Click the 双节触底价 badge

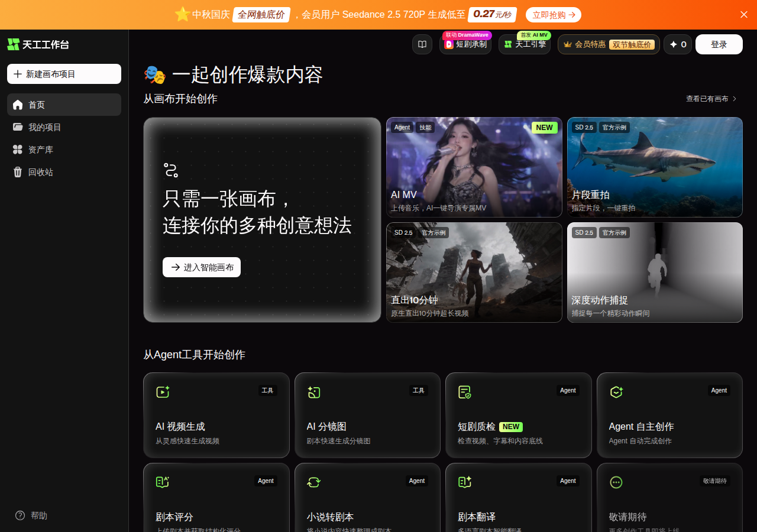pyautogui.click(x=632, y=44)
